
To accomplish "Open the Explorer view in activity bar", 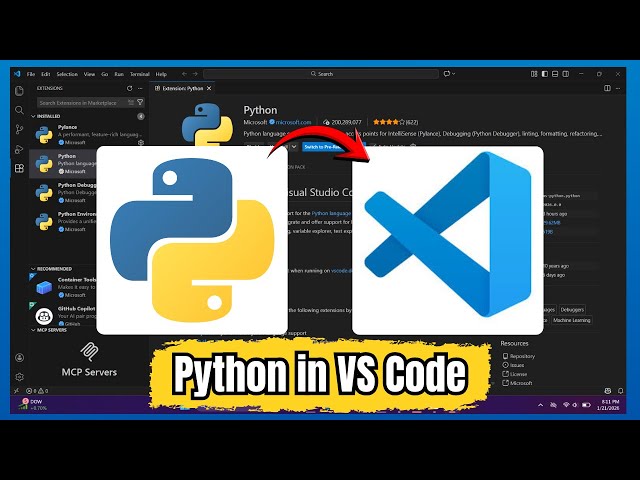I will click(19, 91).
